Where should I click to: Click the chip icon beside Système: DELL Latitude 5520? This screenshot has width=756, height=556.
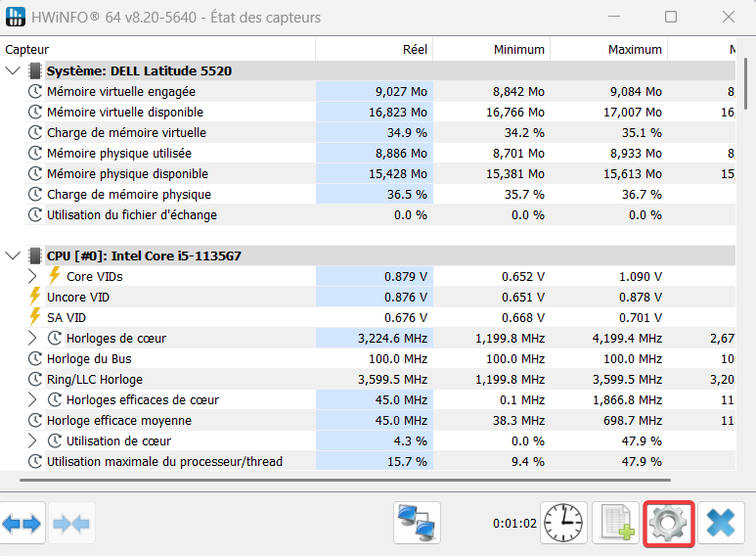[34, 70]
